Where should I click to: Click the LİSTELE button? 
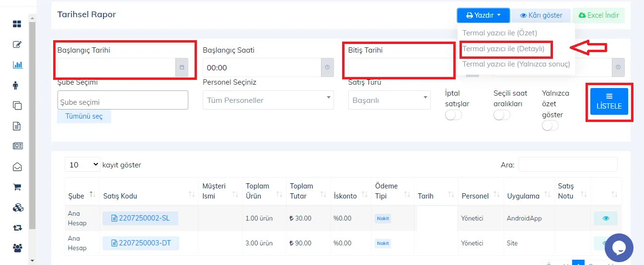point(609,101)
